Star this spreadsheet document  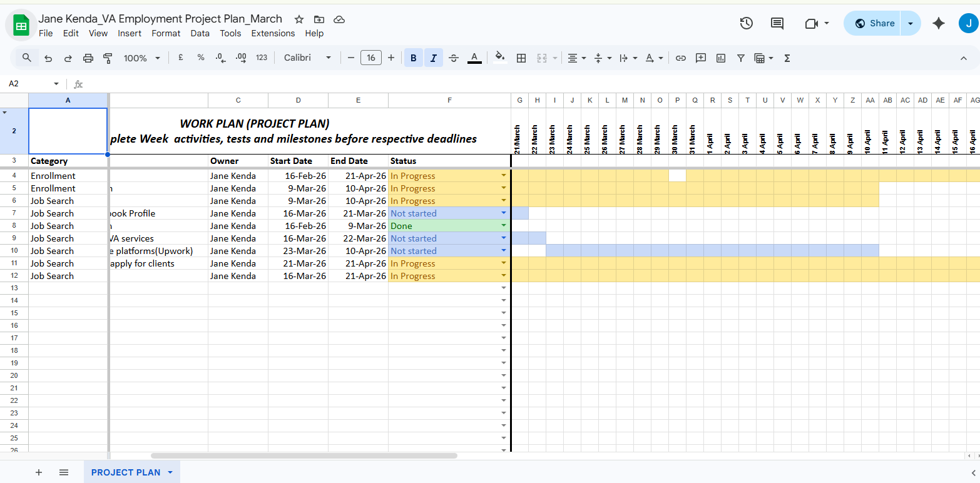(299, 19)
